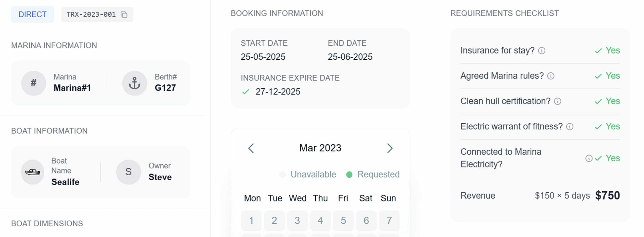
Task: Show info for Connected to Marina Electricity
Action: click(x=588, y=158)
